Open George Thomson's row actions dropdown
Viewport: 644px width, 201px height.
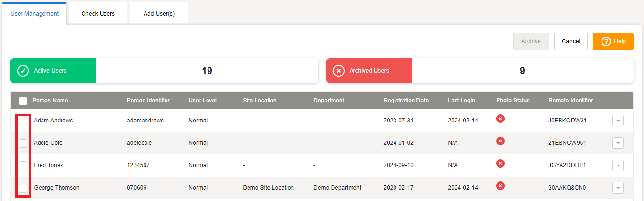click(618, 188)
